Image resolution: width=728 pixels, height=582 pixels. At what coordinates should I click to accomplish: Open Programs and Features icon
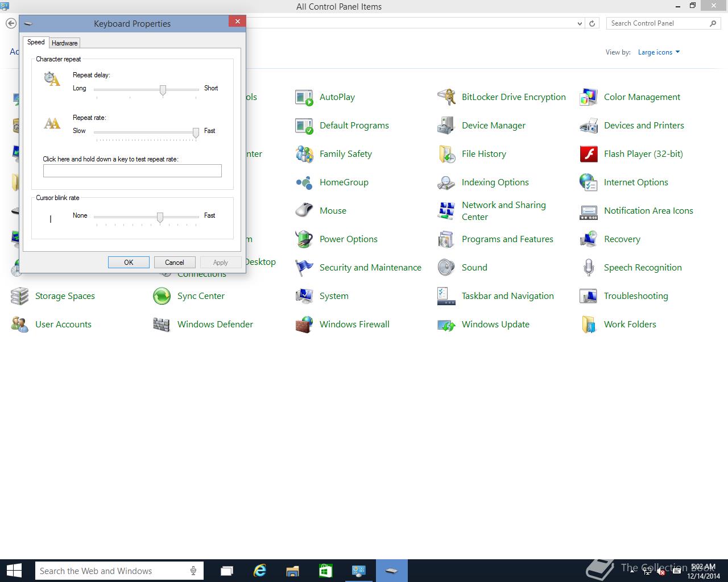[x=446, y=239]
